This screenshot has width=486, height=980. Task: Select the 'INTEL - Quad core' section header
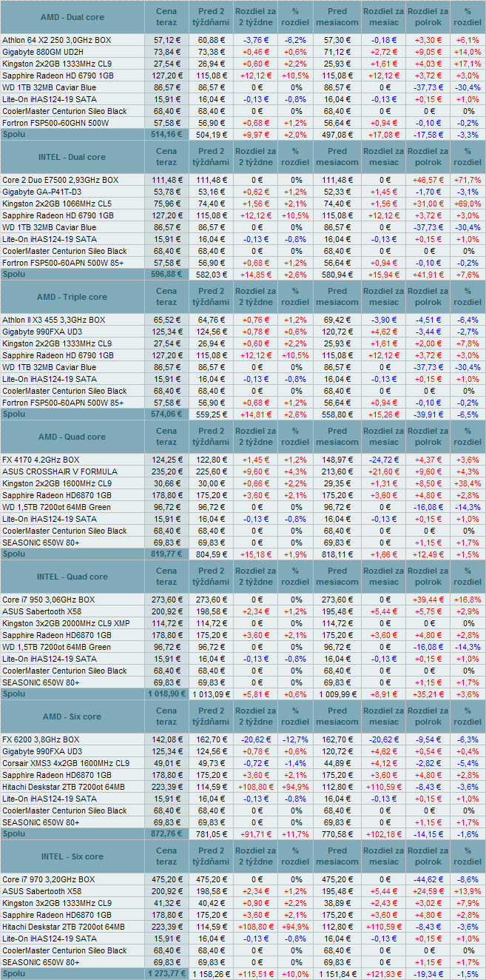pos(72,577)
